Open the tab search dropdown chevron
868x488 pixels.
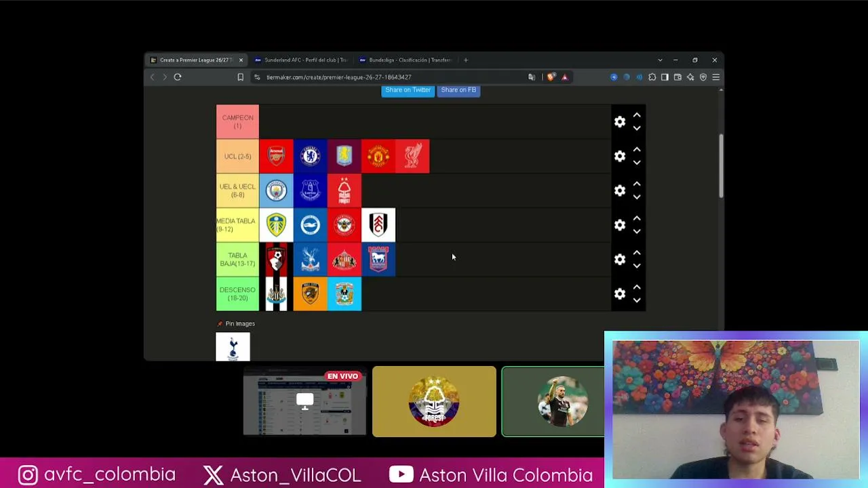(660, 60)
